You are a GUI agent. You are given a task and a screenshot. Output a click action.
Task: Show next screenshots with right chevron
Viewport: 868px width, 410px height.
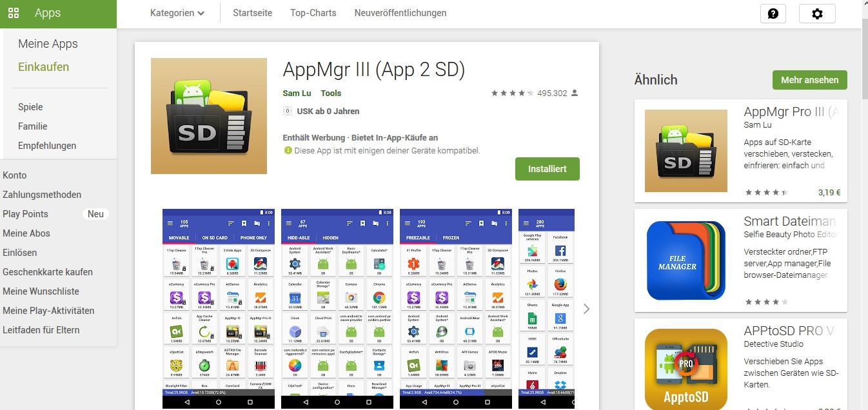(x=586, y=309)
